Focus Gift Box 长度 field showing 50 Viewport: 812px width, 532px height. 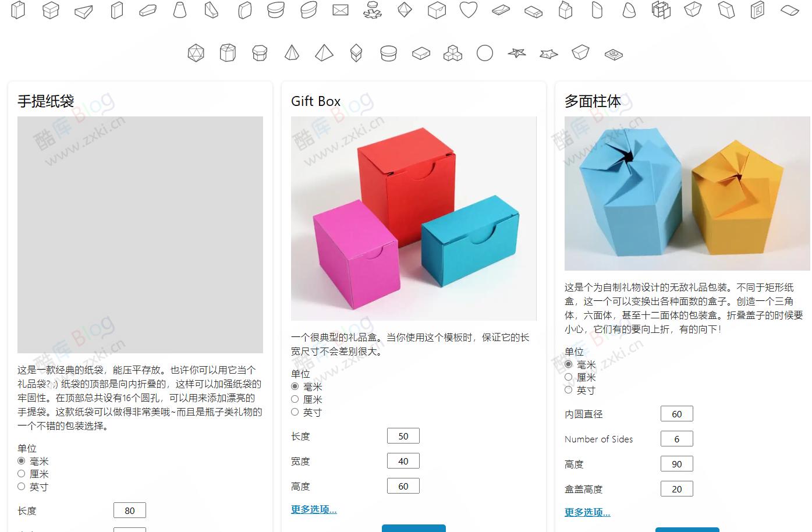tap(403, 436)
